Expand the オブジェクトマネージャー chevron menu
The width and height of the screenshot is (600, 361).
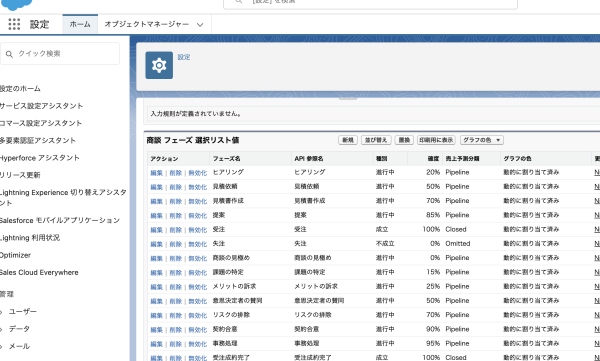[x=200, y=25]
